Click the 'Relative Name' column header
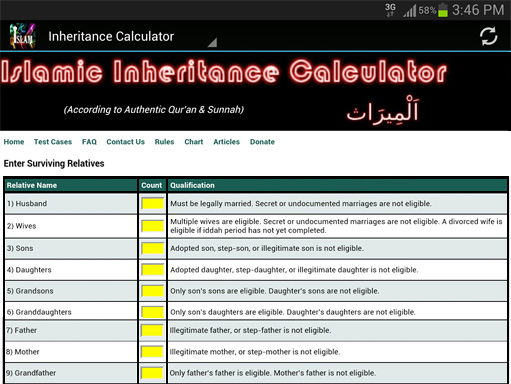This screenshot has width=511, height=384. (x=32, y=185)
